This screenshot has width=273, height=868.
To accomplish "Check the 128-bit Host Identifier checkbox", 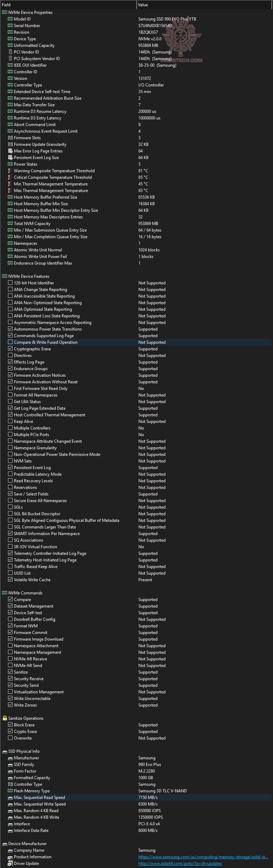I will [x=10, y=283].
